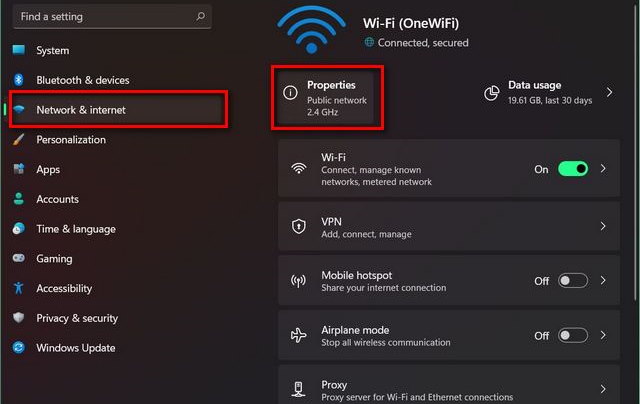This screenshot has width=640, height=404.
Task: Enable the Mobile hotspot toggle
Action: [573, 281]
